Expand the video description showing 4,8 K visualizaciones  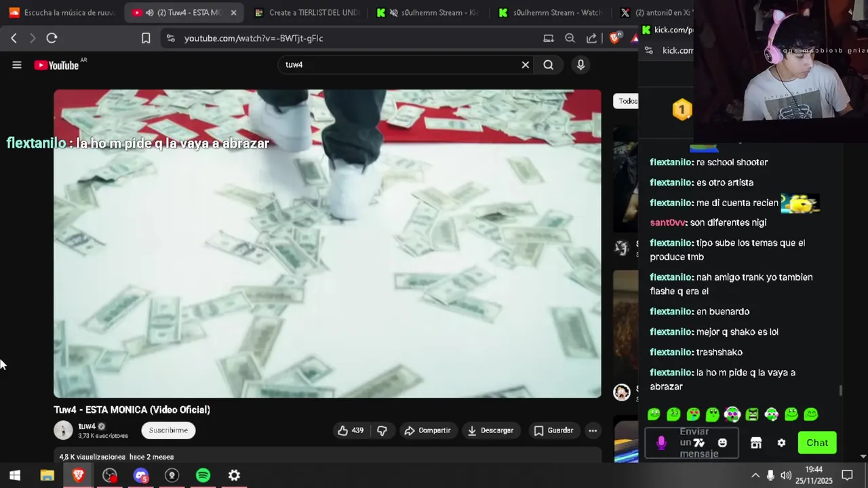[328, 456]
